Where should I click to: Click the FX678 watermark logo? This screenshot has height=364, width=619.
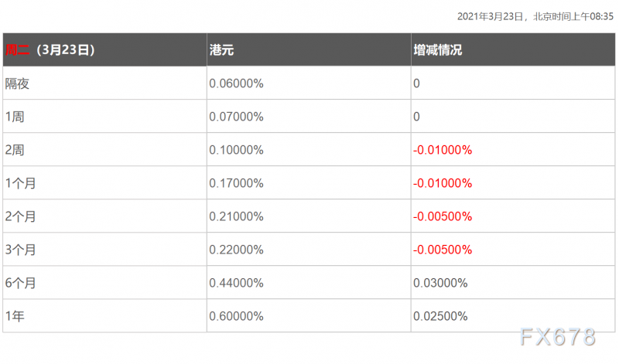coord(558,338)
